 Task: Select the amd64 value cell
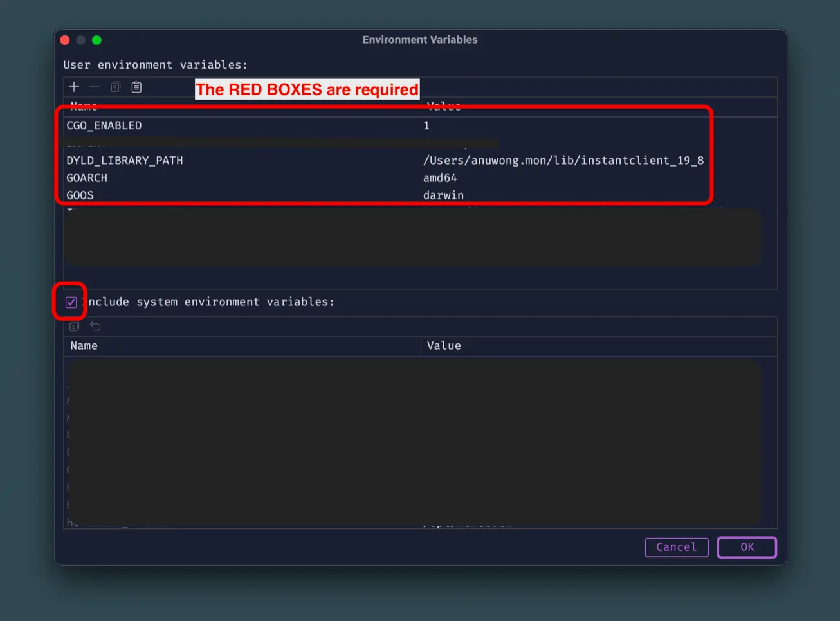[x=440, y=178]
